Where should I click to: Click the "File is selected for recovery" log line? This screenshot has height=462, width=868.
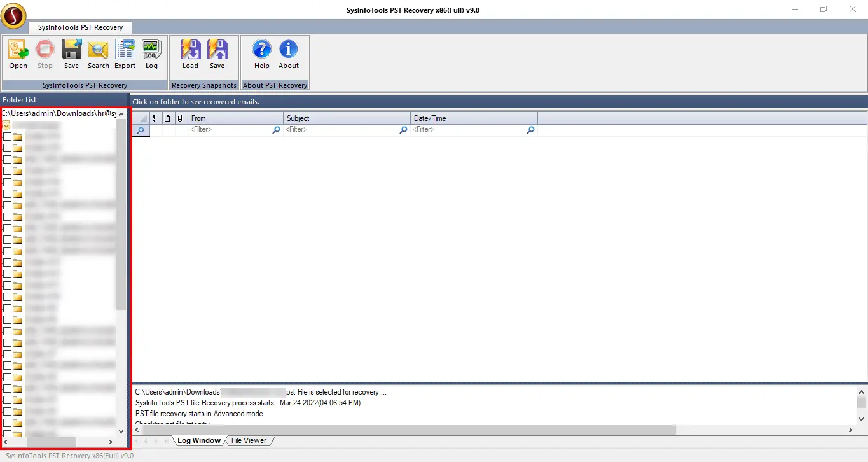pyautogui.click(x=261, y=392)
